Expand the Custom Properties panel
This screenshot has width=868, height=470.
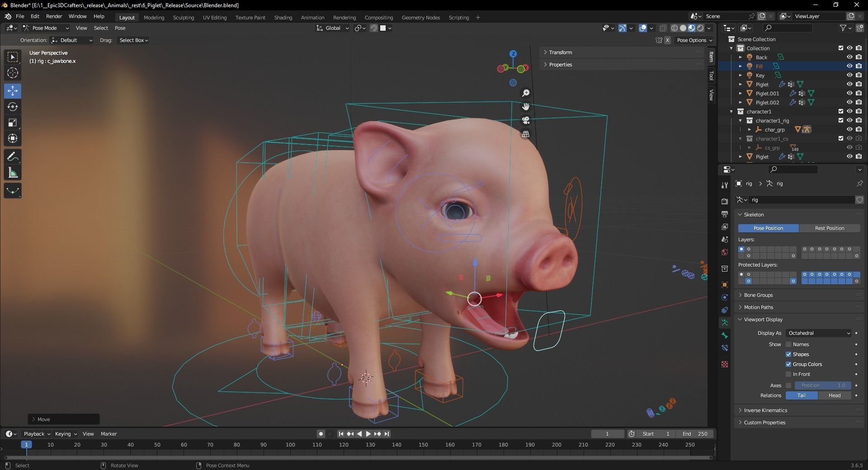click(x=799, y=423)
